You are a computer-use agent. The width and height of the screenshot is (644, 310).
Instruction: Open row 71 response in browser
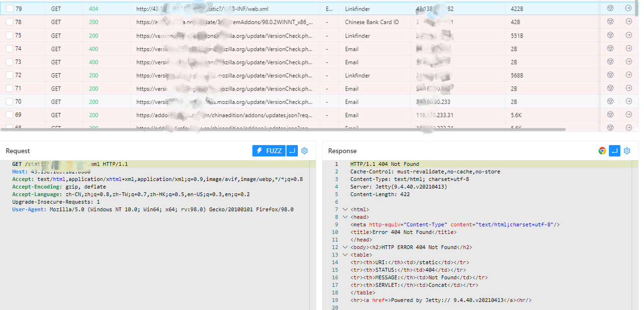610,88
